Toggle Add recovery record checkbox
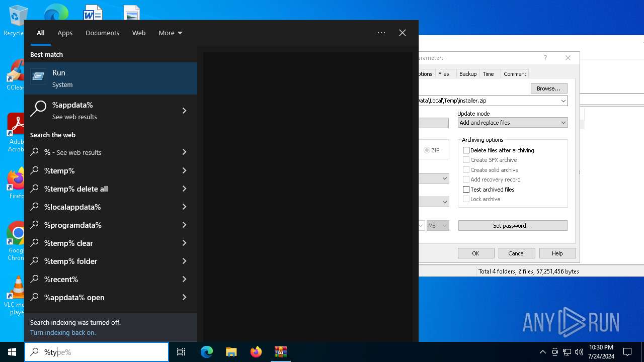The height and width of the screenshot is (362, 644). click(x=466, y=179)
